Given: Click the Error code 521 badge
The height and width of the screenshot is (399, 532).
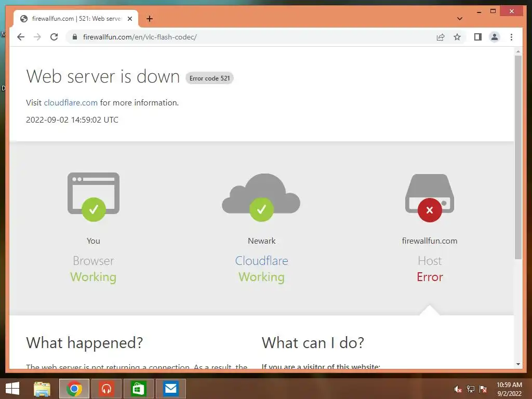Looking at the screenshot, I should 210,78.
